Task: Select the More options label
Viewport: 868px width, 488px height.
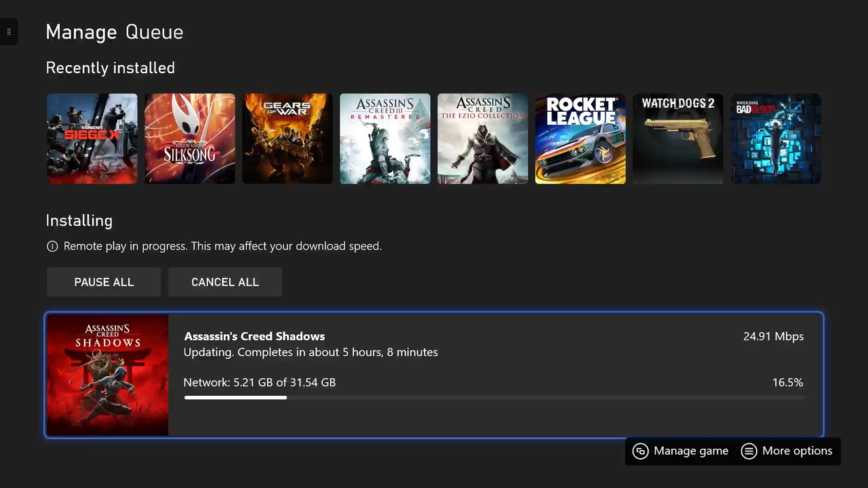Action: pos(797,451)
